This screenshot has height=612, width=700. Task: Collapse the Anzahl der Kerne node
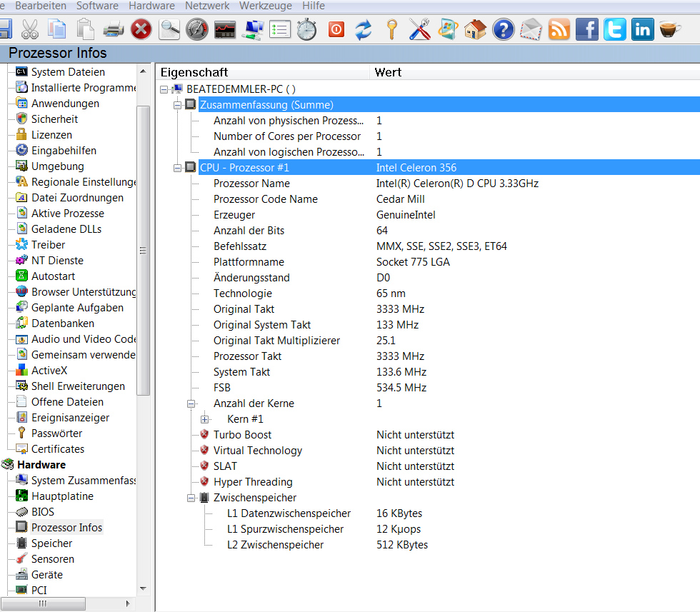[191, 404]
